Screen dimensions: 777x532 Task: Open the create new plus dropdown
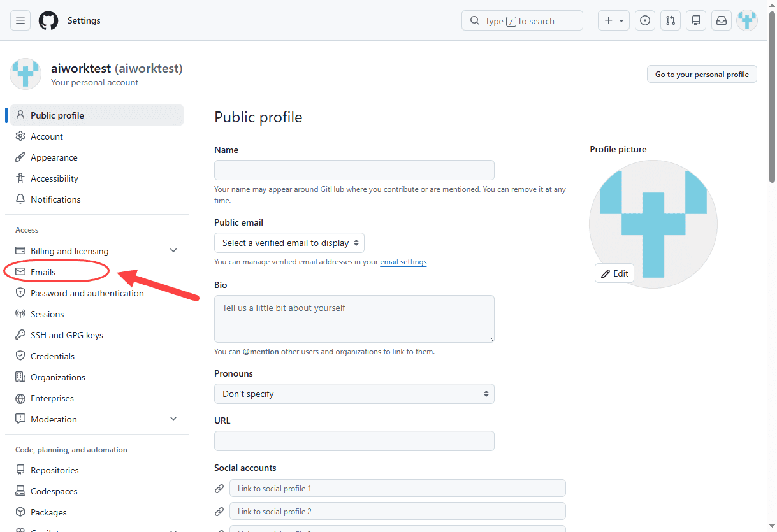tap(614, 20)
